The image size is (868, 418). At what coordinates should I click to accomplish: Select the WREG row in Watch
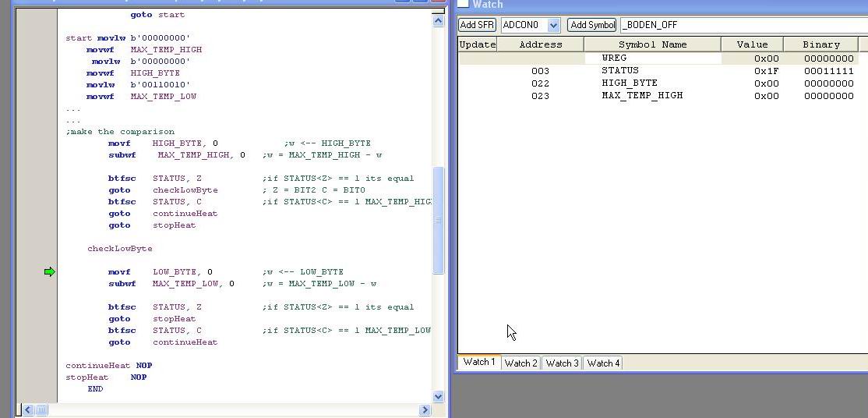(658, 58)
